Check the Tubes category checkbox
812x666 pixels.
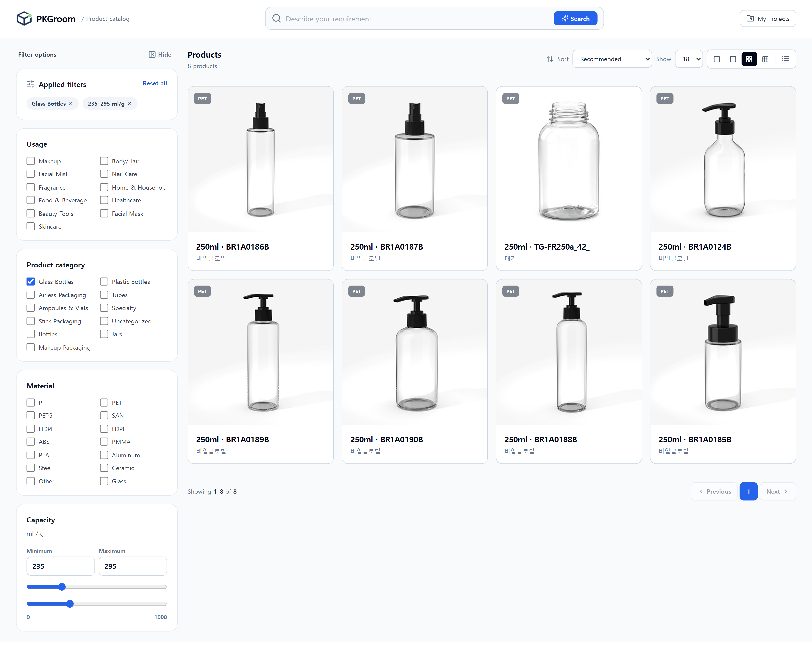coord(104,295)
